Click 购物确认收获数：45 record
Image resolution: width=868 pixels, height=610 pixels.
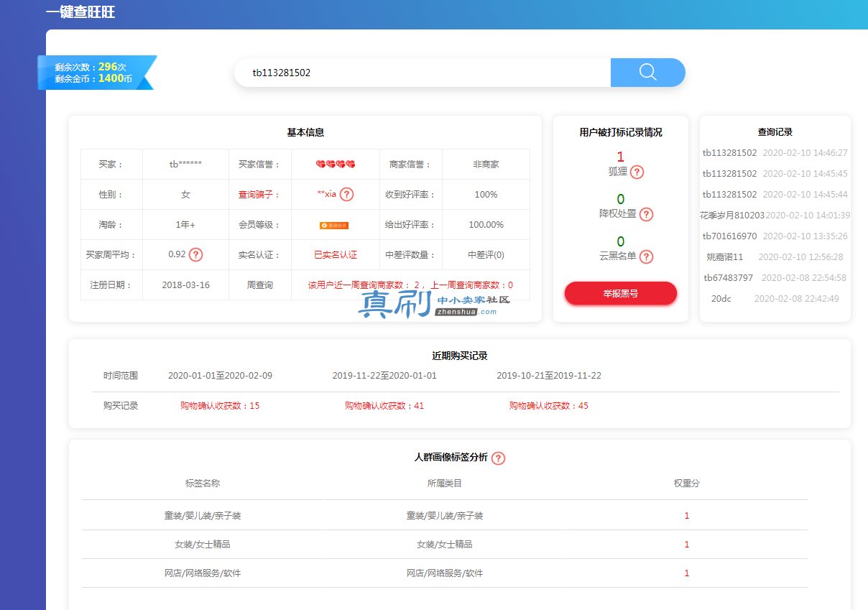(x=549, y=406)
